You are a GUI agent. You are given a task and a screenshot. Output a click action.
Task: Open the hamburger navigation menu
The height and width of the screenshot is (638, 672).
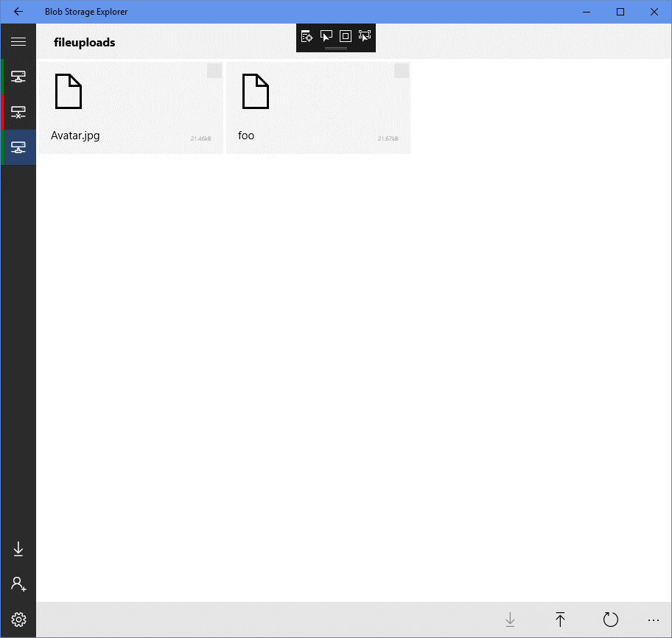(x=18, y=42)
